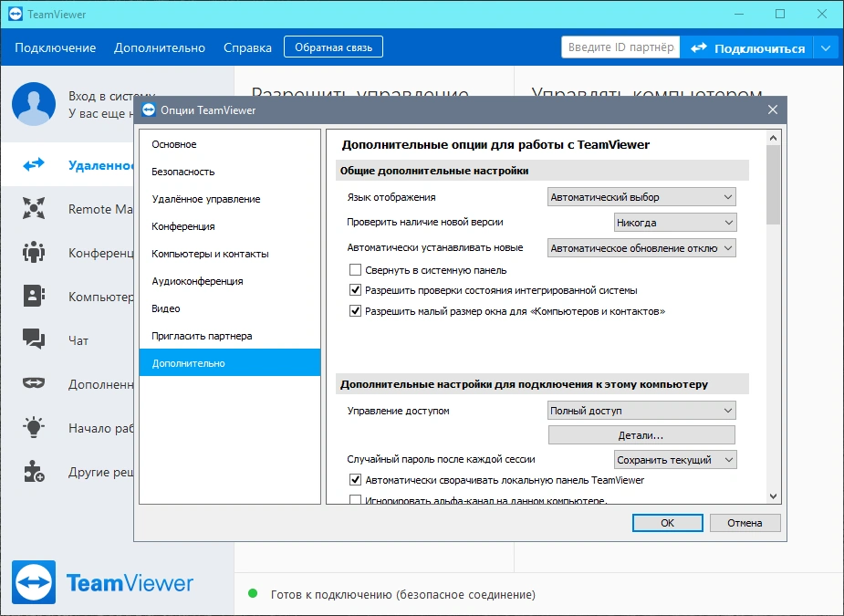
Task: Expand the arrow next to Подключиться button
Action: pyautogui.click(x=827, y=48)
